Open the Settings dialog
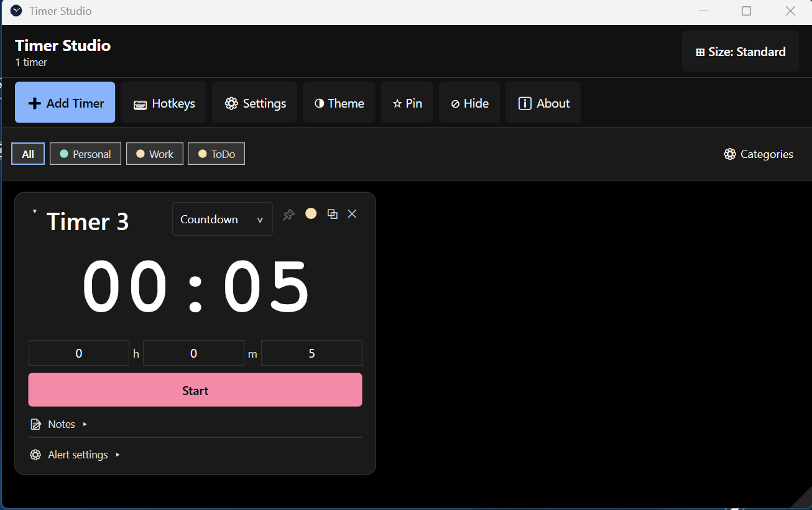812x510 pixels. click(255, 103)
